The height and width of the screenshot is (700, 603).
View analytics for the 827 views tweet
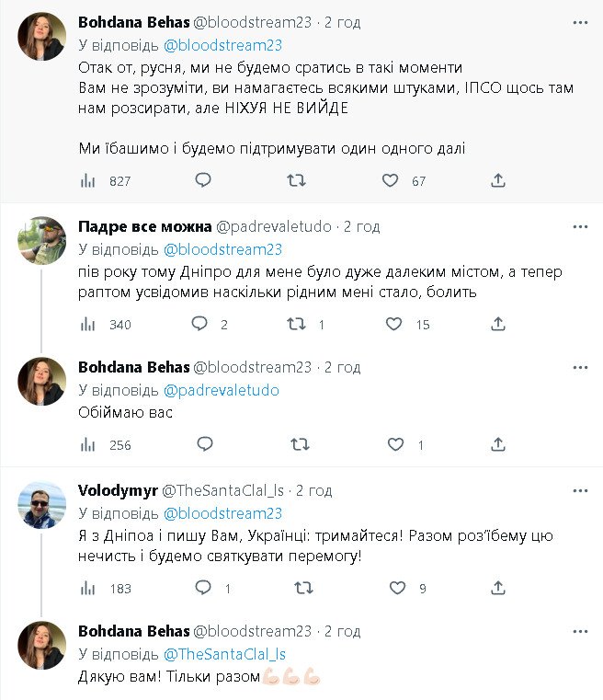[x=89, y=180]
